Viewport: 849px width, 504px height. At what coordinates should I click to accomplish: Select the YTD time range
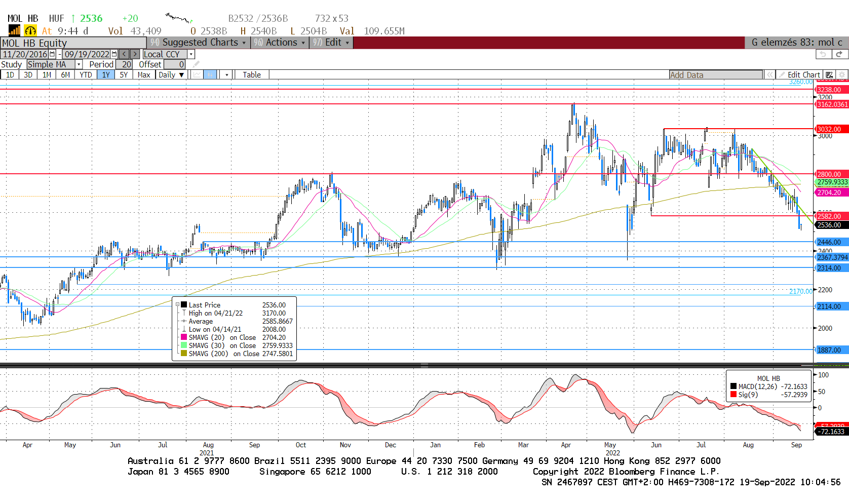coord(86,75)
